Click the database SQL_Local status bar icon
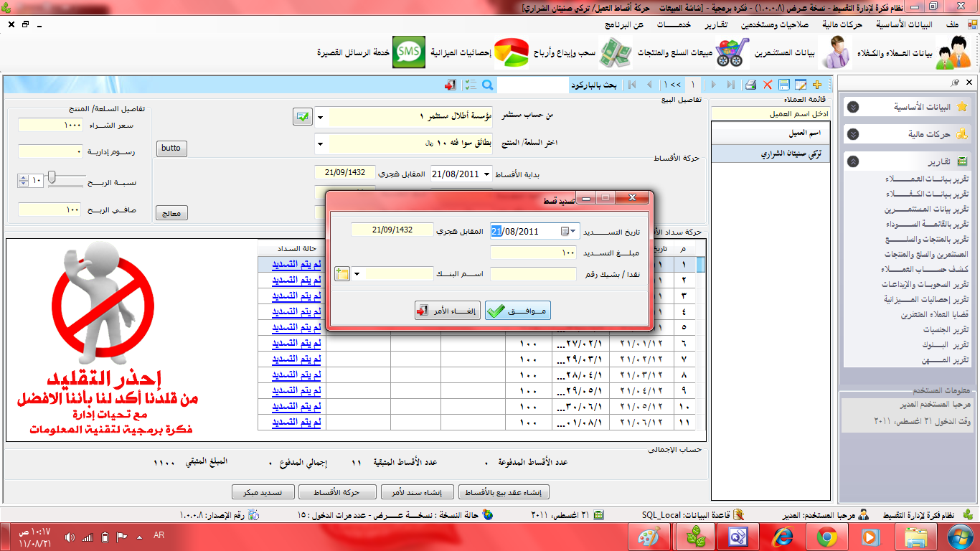The image size is (980, 551). point(738,514)
